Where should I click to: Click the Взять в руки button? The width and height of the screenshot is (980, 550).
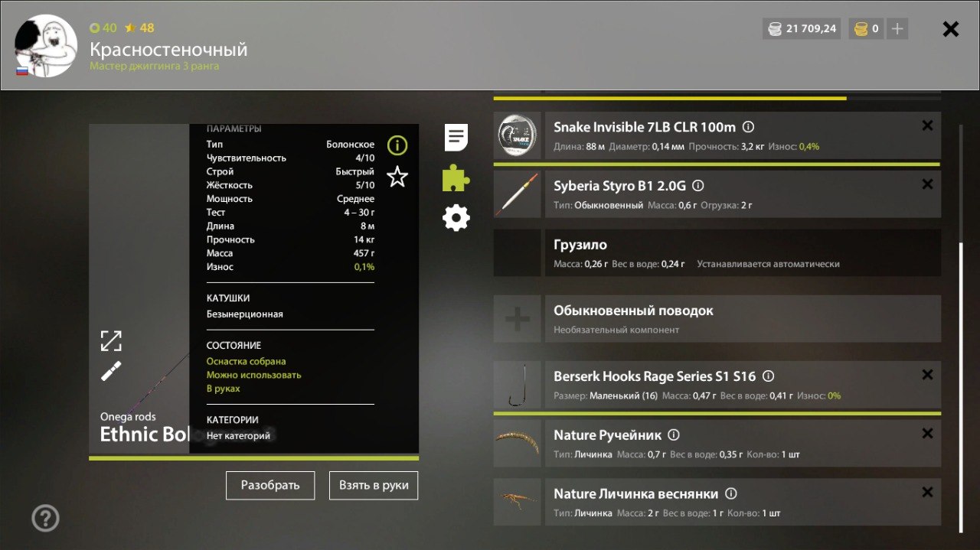(x=374, y=485)
